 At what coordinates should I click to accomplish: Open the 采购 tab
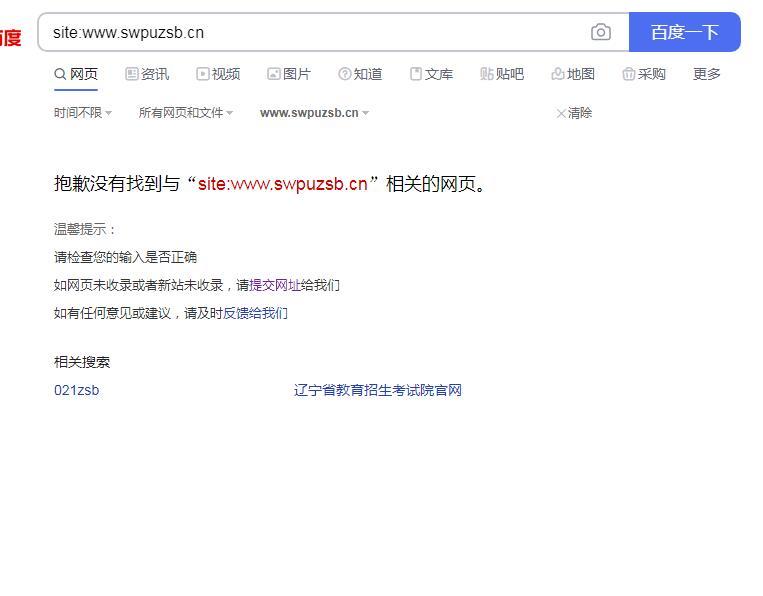pos(644,74)
